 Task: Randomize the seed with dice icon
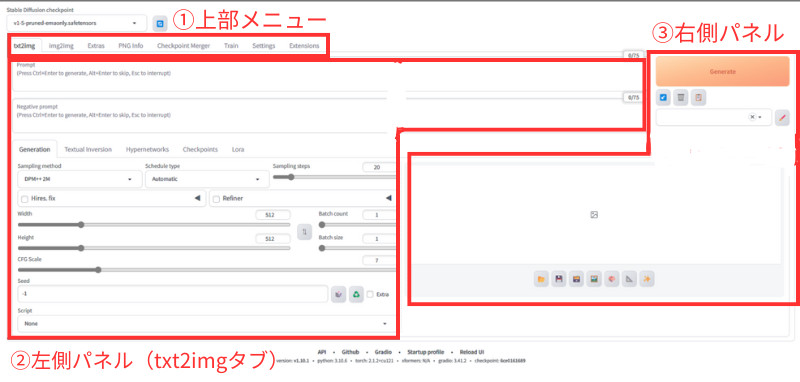338,294
